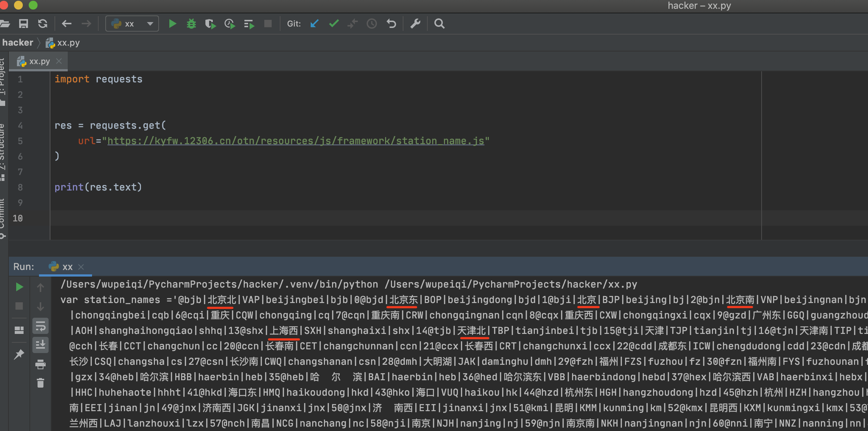Open settings with the wrench icon
The image size is (868, 431).
pyautogui.click(x=415, y=24)
